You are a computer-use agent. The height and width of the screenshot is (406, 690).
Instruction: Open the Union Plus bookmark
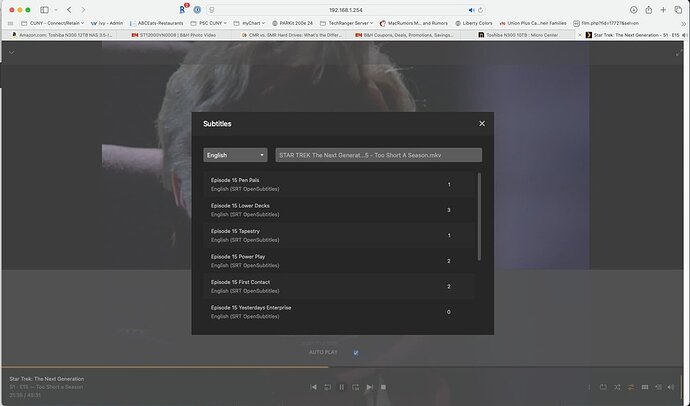[533, 23]
